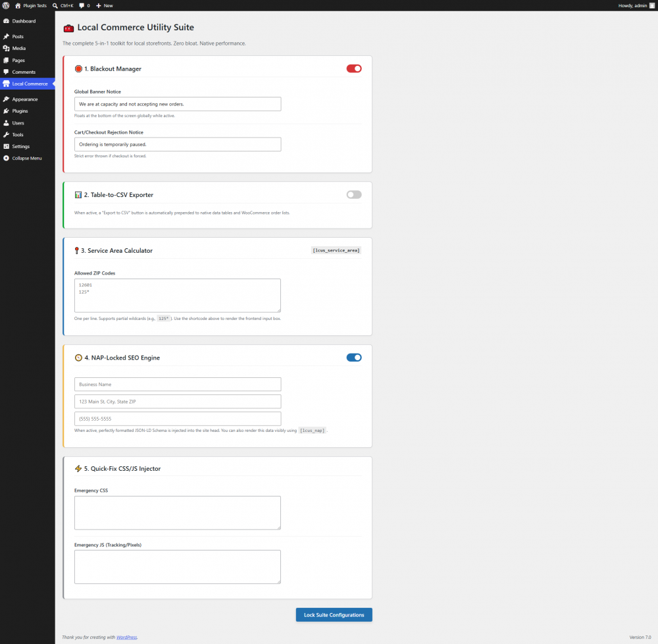Open the Dashboard menu item
Image resolution: width=658 pixels, height=644 pixels.
click(27, 21)
